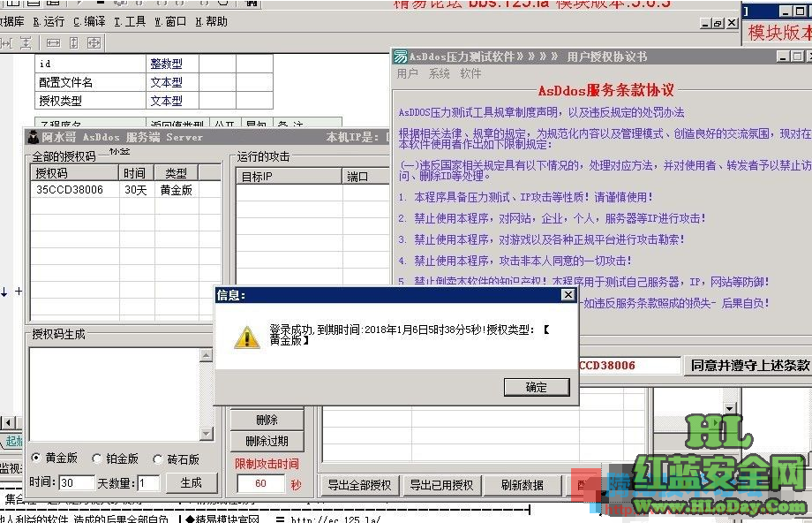Click the 刷新数据 button
This screenshot has width=812, height=523.
coord(522,485)
